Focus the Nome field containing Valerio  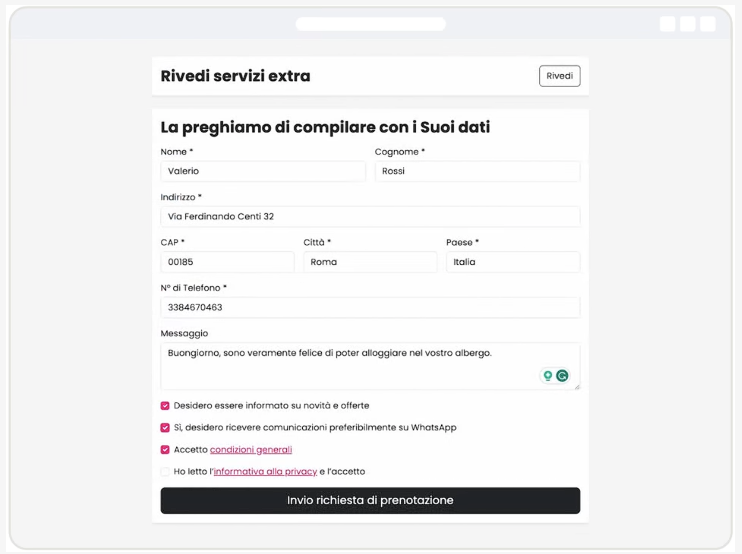click(x=263, y=171)
